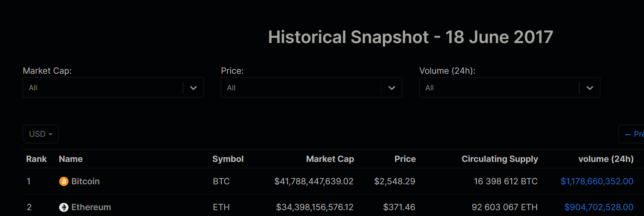Image resolution: width=644 pixels, height=216 pixels.
Task: Open the Price filter chevron
Action: (x=392, y=88)
